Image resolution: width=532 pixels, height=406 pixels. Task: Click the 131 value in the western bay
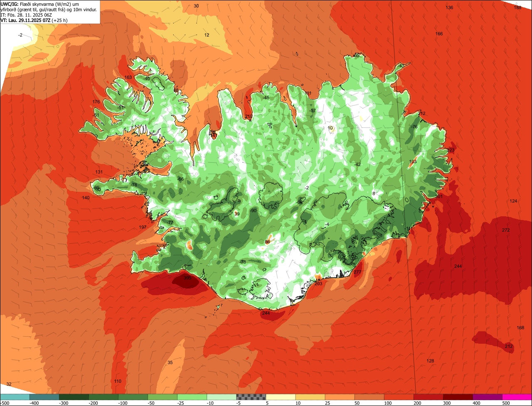(99, 172)
